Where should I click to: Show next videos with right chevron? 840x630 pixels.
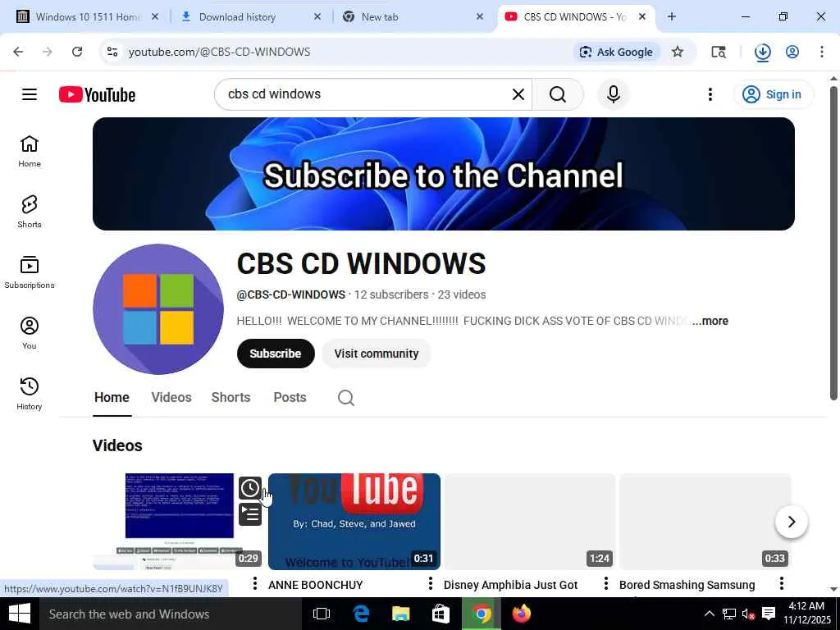tap(792, 522)
